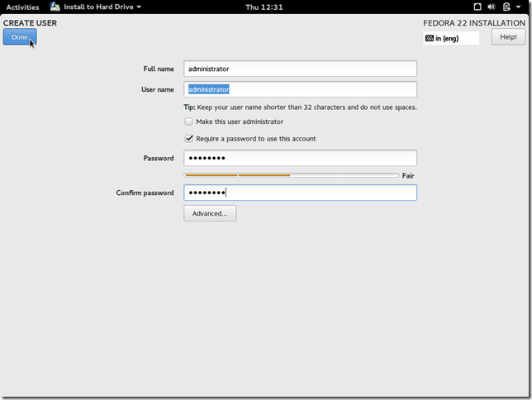Click the in (eng) keyboard layout indicator

click(x=451, y=38)
